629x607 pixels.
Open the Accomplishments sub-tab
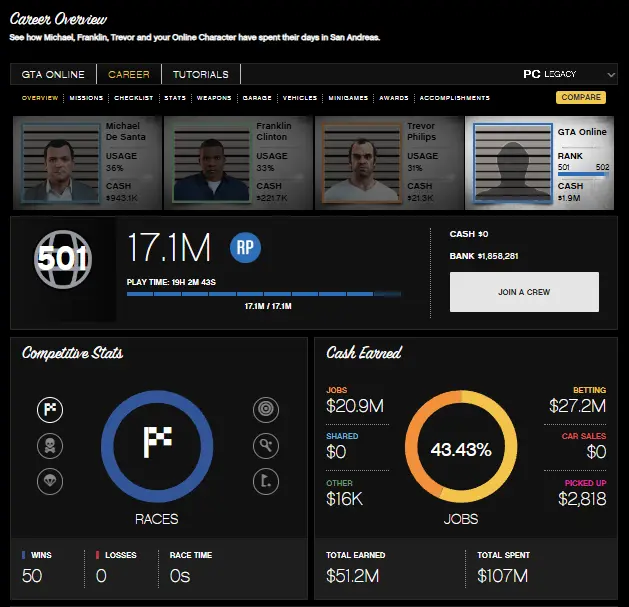tap(455, 98)
